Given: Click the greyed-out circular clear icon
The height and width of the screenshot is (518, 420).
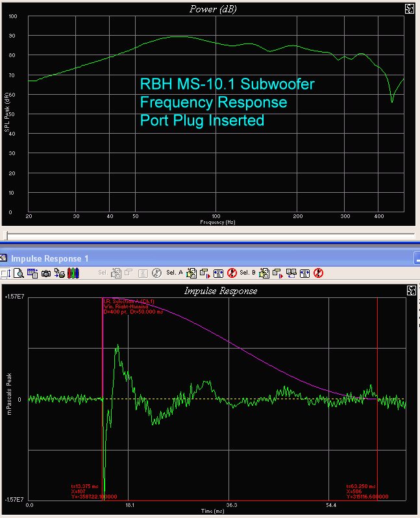Looking at the screenshot, I should pos(156,273).
